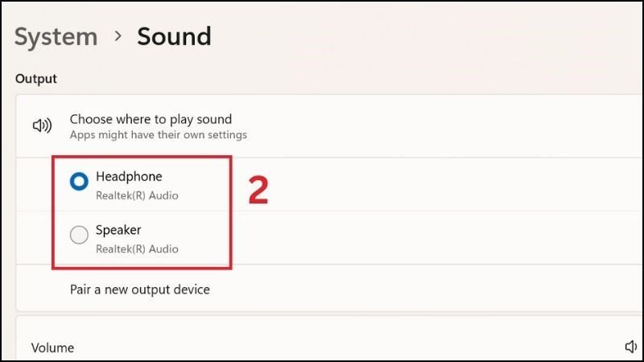Click blank area of the Volume row
This screenshot has height=362, width=644.
pos(322,348)
